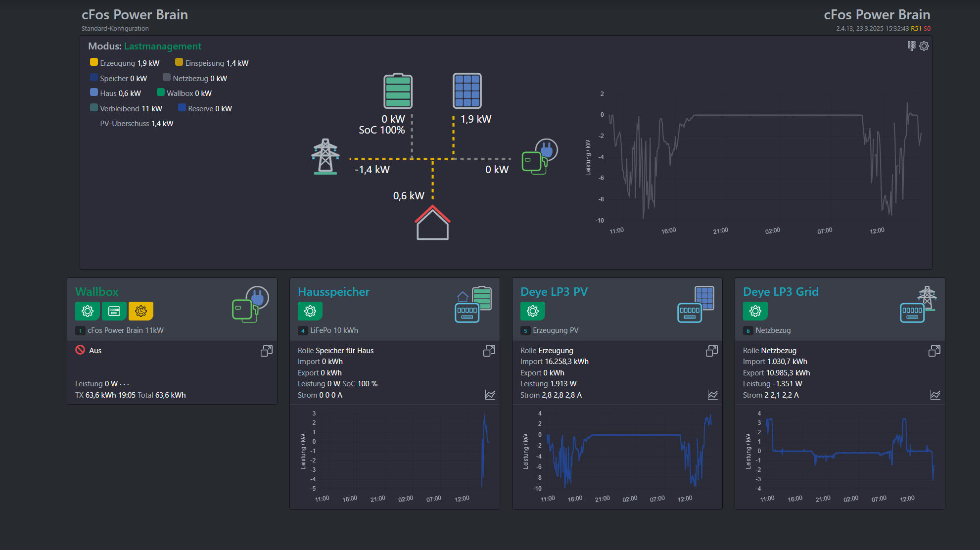The image size is (980, 550).
Task: Open overview settings gear icon
Action: pyautogui.click(x=924, y=46)
